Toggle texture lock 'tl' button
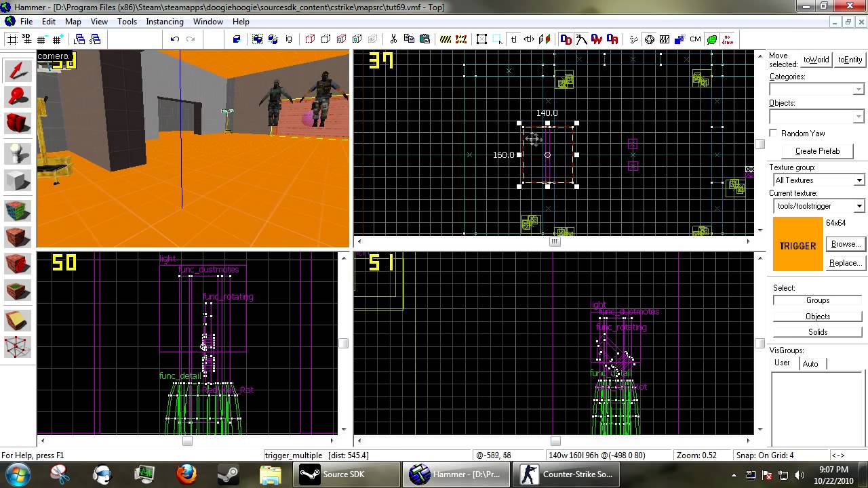The height and width of the screenshot is (488, 868). (x=513, y=39)
